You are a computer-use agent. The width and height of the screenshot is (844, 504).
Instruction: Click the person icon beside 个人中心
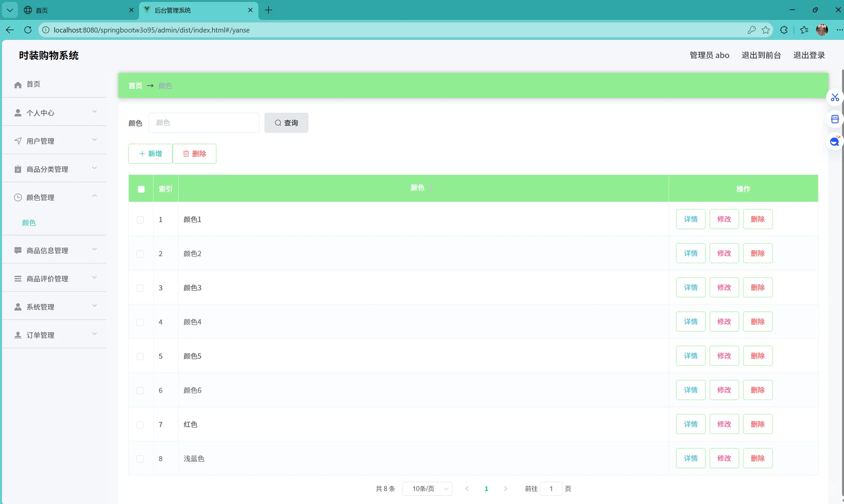[18, 113]
